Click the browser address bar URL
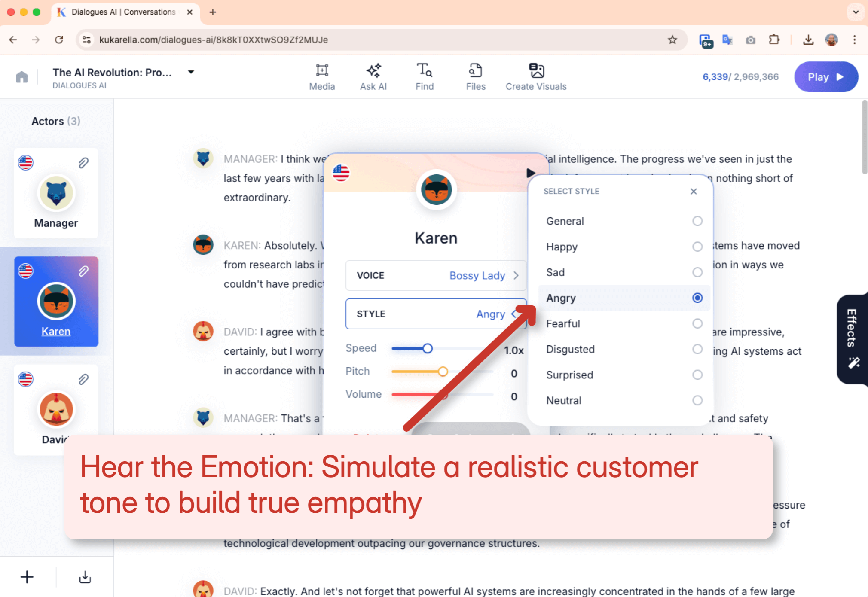 pos(214,40)
